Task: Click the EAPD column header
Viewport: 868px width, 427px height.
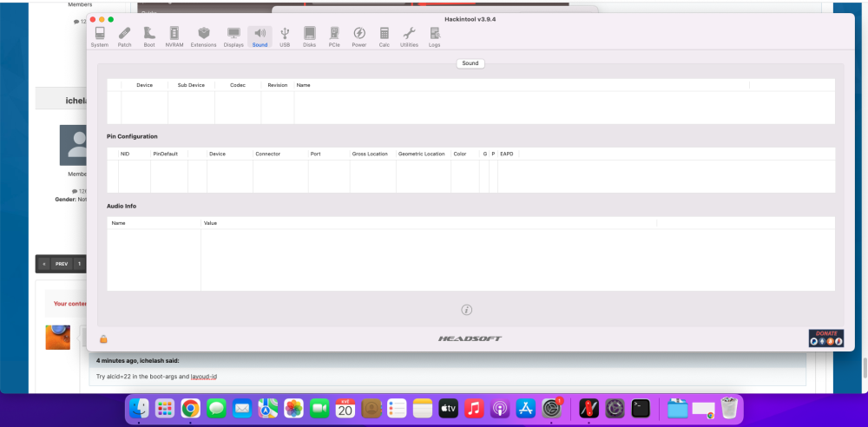Action: (508, 154)
